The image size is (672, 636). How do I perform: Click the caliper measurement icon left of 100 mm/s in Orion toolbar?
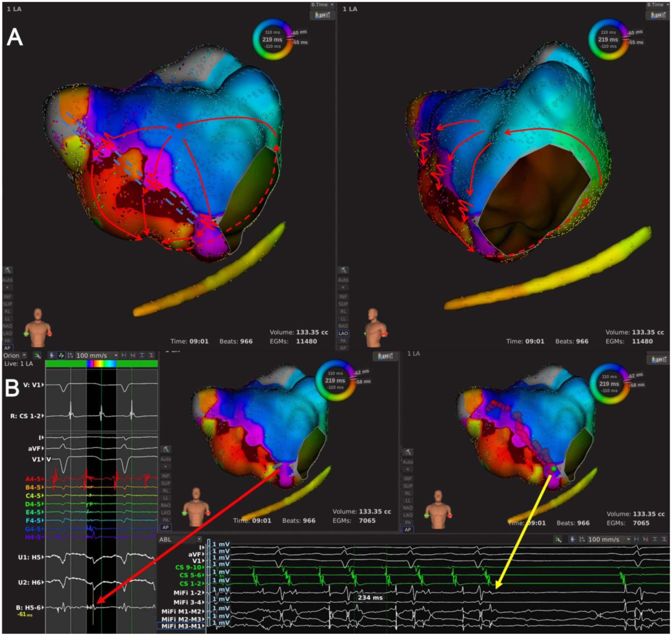coord(70,355)
